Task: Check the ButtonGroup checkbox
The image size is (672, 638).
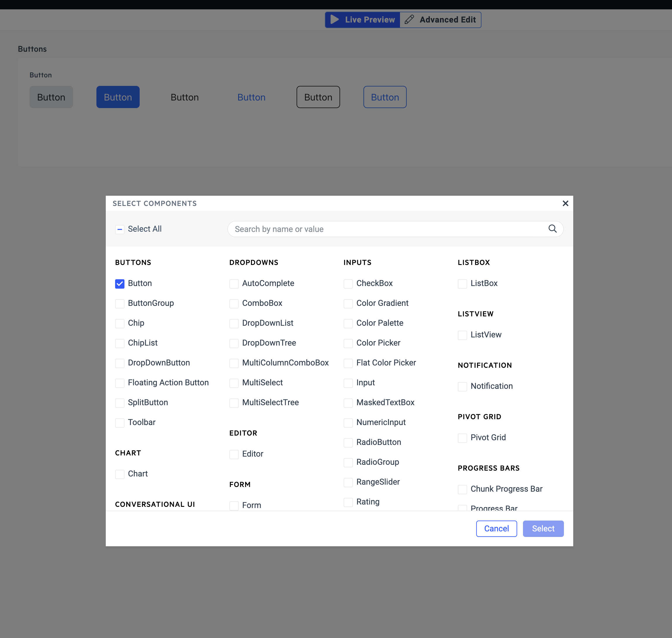Action: (120, 303)
